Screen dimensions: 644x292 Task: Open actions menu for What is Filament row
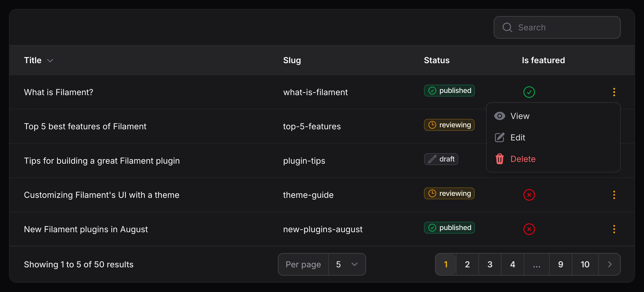pos(614,92)
